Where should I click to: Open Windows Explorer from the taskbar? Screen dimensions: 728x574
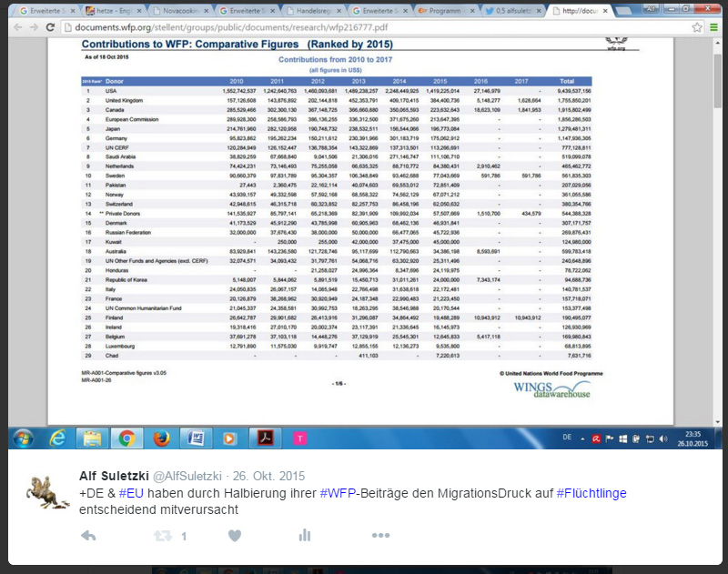[93, 438]
